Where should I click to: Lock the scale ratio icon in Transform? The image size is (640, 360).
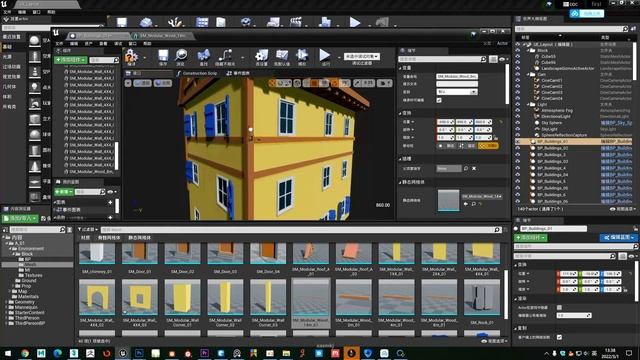496,138
